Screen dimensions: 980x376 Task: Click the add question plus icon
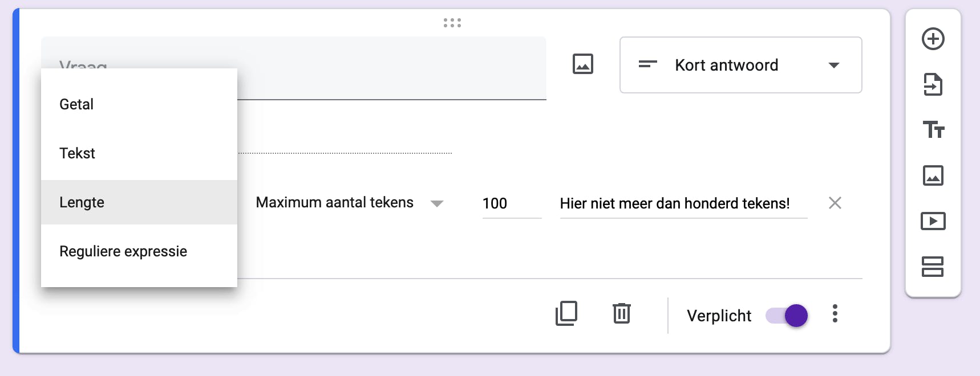coord(933,39)
